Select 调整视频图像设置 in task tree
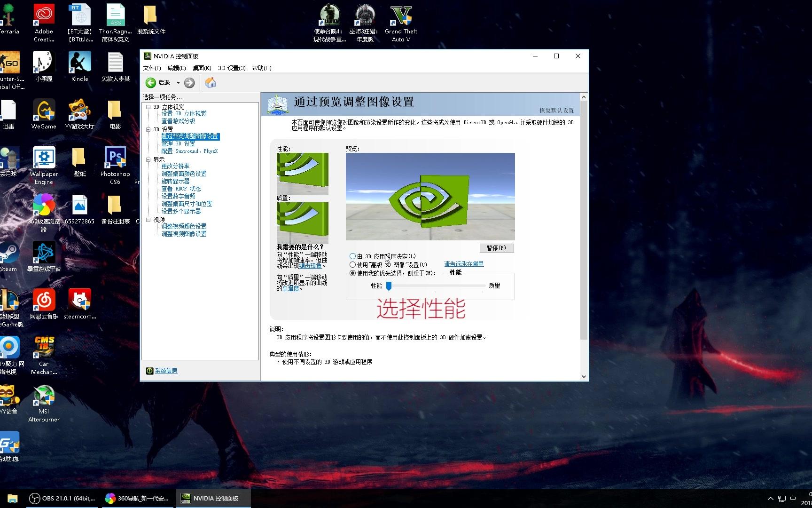 pyautogui.click(x=184, y=234)
